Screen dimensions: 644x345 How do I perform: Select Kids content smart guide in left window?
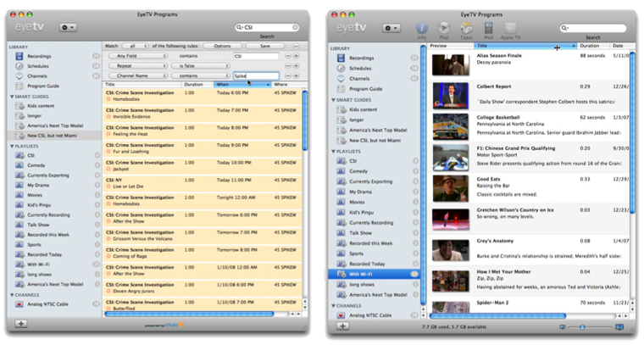tap(41, 106)
